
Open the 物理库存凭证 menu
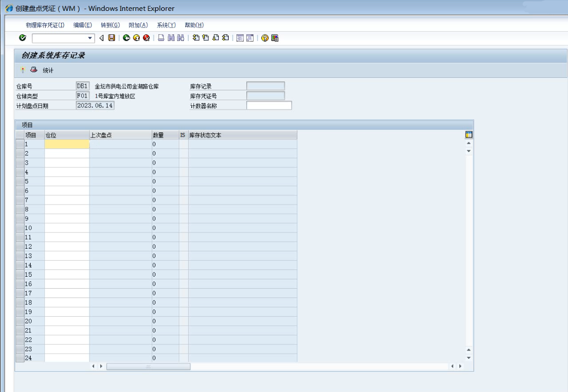(45, 25)
